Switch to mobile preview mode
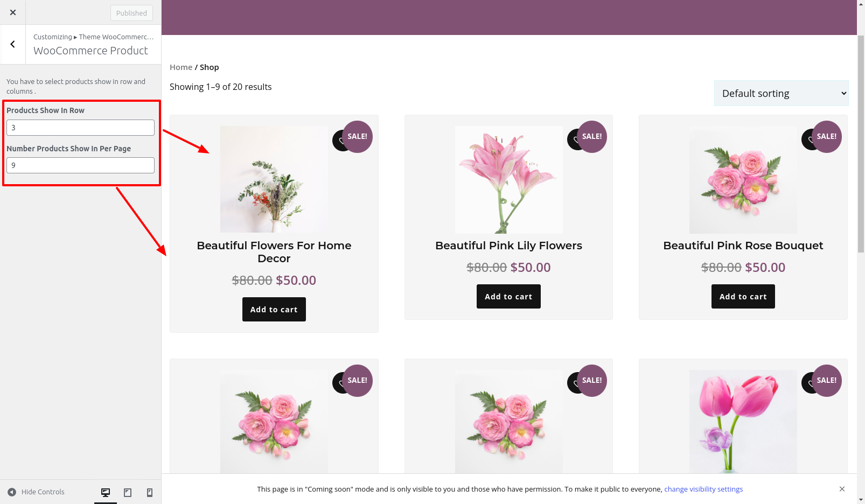865x504 pixels. 150,492
